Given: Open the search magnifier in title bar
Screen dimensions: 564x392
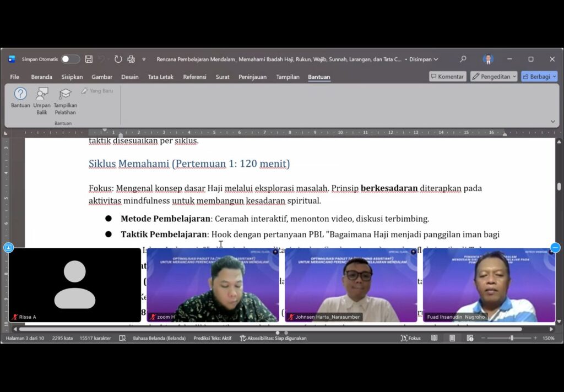Looking at the screenshot, I should 463,59.
